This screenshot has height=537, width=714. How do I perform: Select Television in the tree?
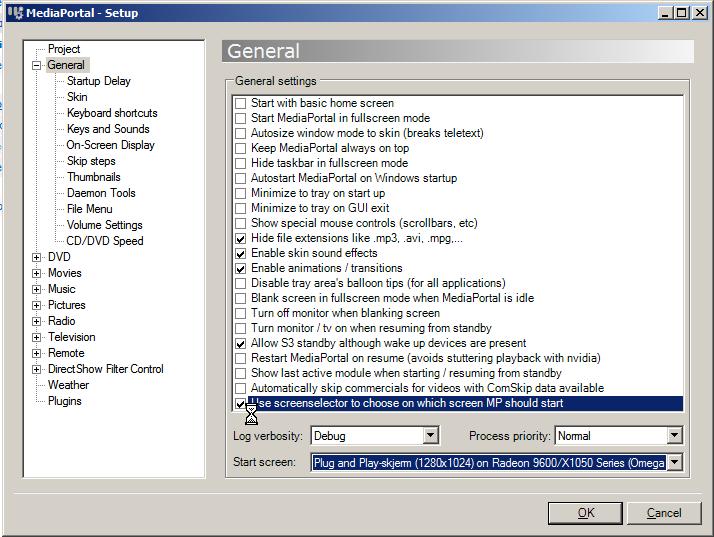72,337
